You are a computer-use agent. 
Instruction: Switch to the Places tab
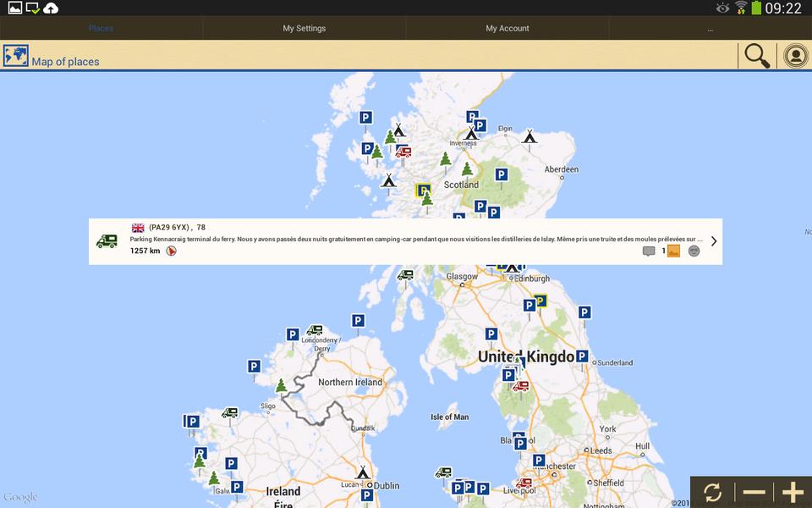(x=101, y=28)
